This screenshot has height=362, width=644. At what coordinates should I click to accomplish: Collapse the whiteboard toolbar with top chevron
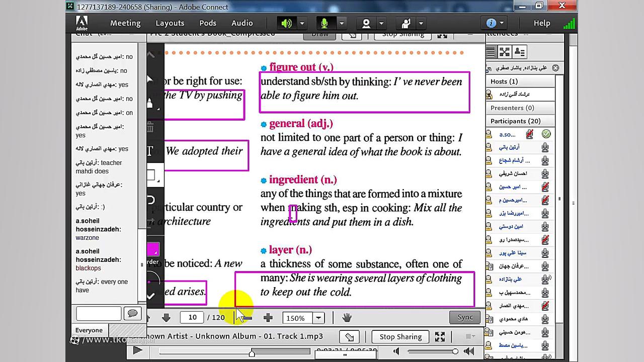pyautogui.click(x=150, y=54)
